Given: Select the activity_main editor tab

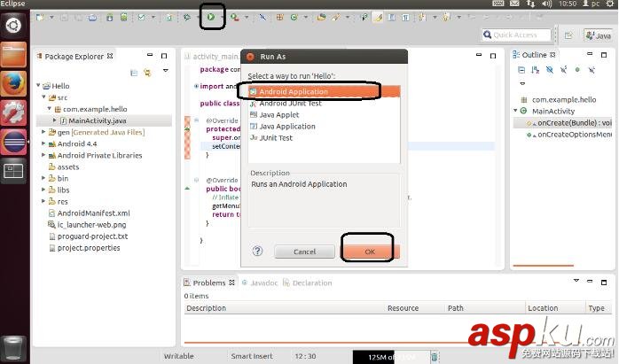Looking at the screenshot, I should [212, 57].
